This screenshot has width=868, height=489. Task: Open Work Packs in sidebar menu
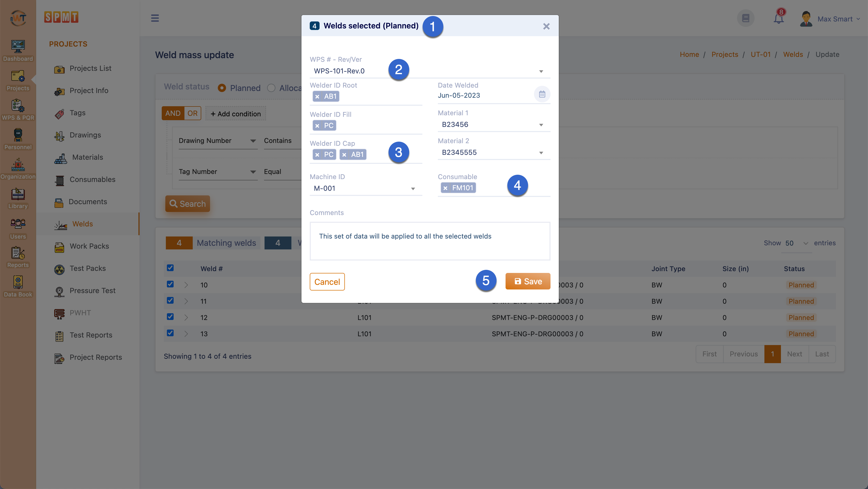89,246
